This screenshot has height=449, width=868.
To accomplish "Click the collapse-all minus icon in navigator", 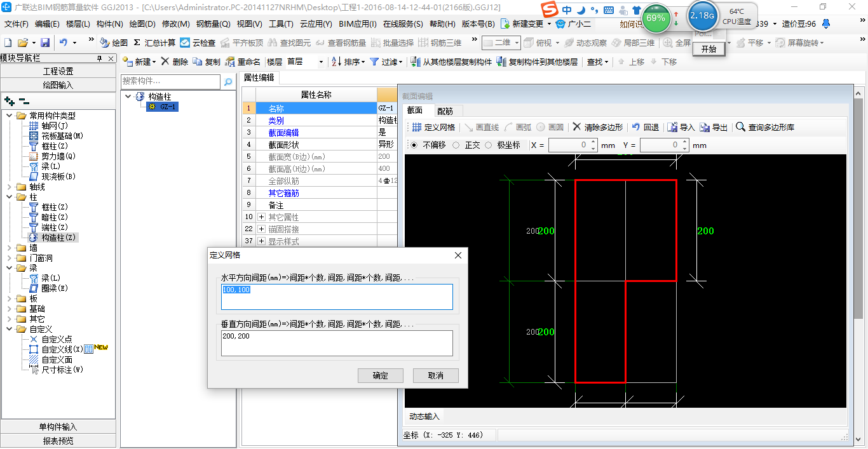I will point(24,100).
